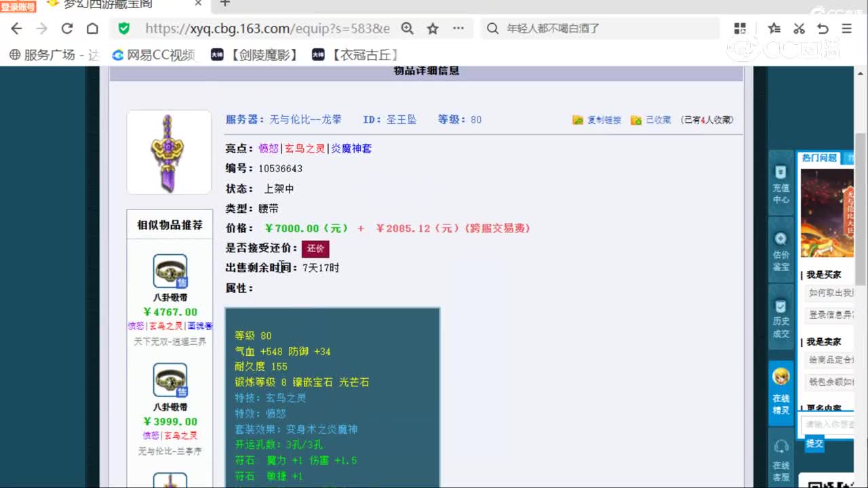Screen dimensions: 868x488
Task: Click the browser reload icon
Action: click(66, 28)
